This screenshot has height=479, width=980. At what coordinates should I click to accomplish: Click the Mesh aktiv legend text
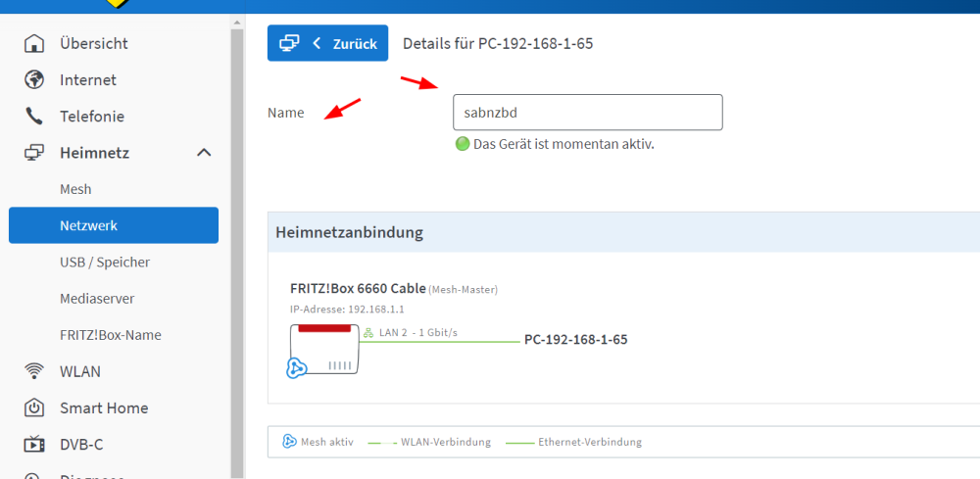point(327,442)
